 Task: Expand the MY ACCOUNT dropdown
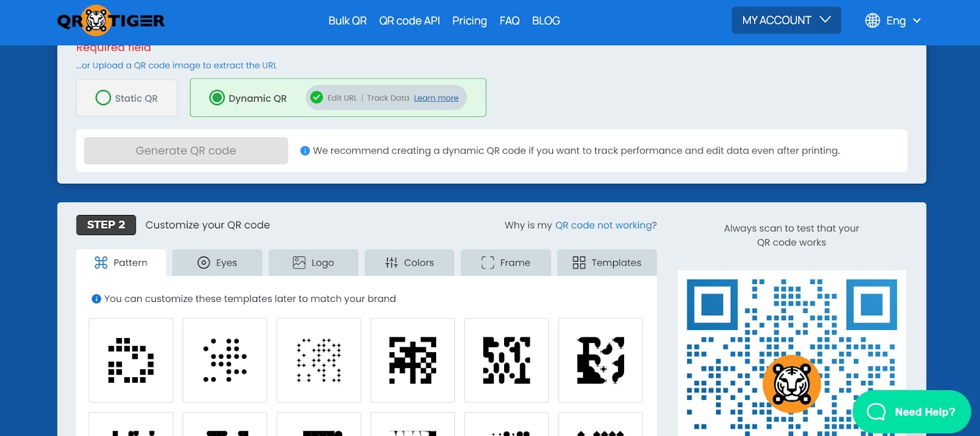[786, 20]
